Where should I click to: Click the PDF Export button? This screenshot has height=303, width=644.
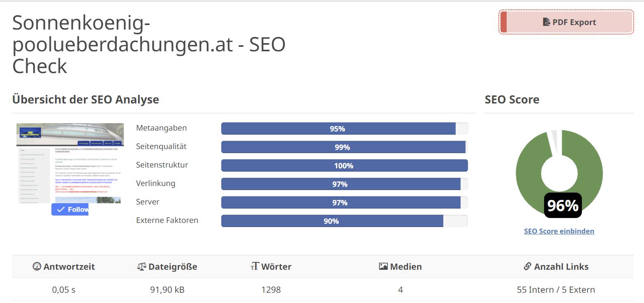[566, 22]
